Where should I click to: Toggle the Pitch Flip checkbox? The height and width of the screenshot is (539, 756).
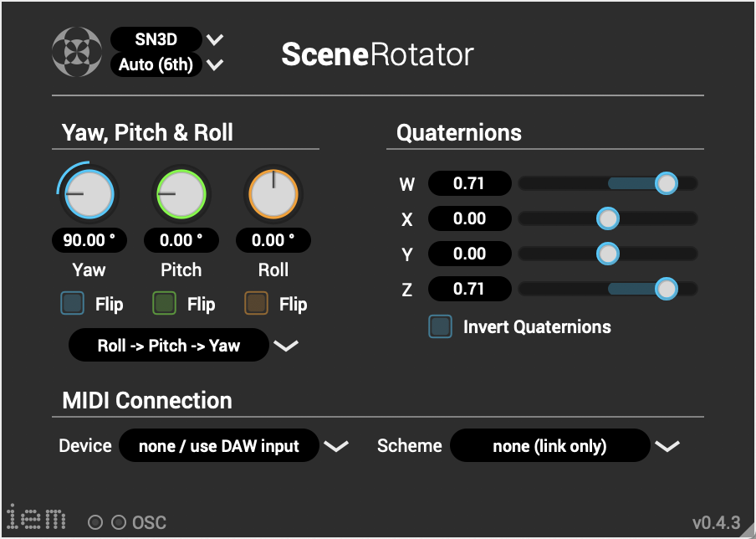click(x=165, y=304)
